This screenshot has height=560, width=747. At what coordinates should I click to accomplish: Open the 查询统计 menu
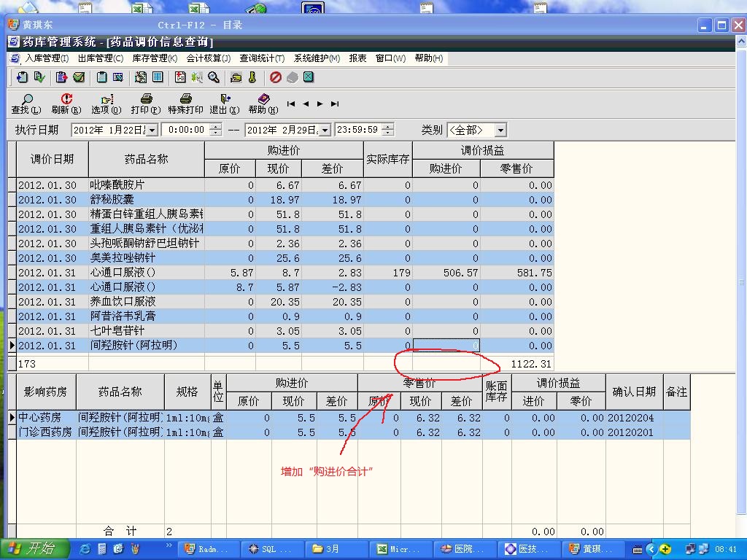pos(261,58)
